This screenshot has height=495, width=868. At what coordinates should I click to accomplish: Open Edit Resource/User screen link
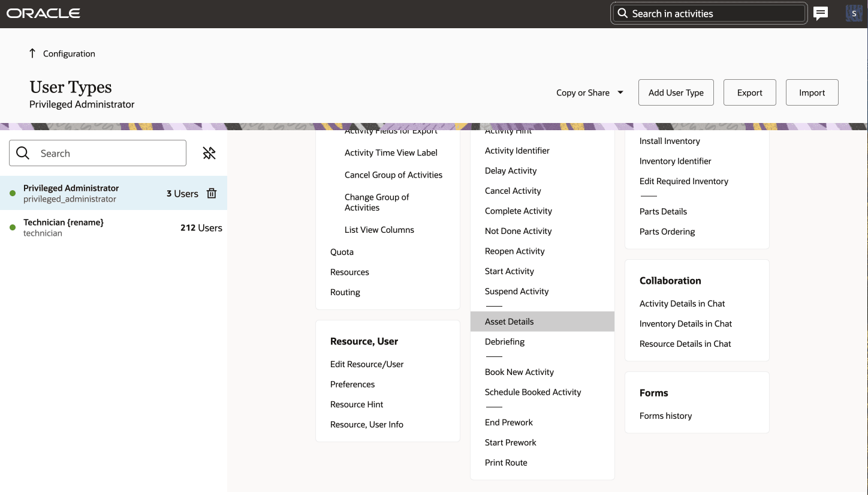click(x=367, y=364)
